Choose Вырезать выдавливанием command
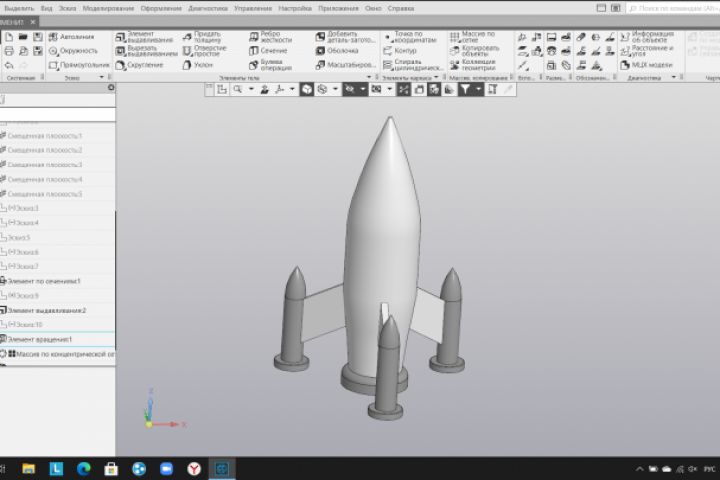Viewport: 720px width, 480px height. pos(146,51)
